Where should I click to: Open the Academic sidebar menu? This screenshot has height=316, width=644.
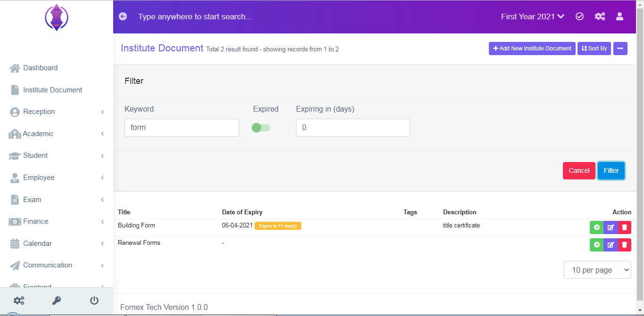[57, 134]
